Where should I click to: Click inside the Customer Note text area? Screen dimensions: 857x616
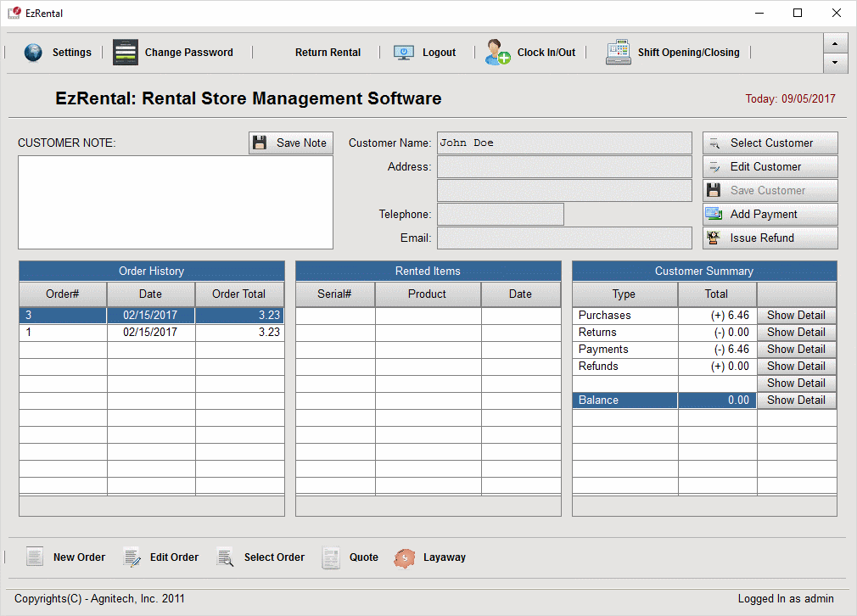point(175,202)
